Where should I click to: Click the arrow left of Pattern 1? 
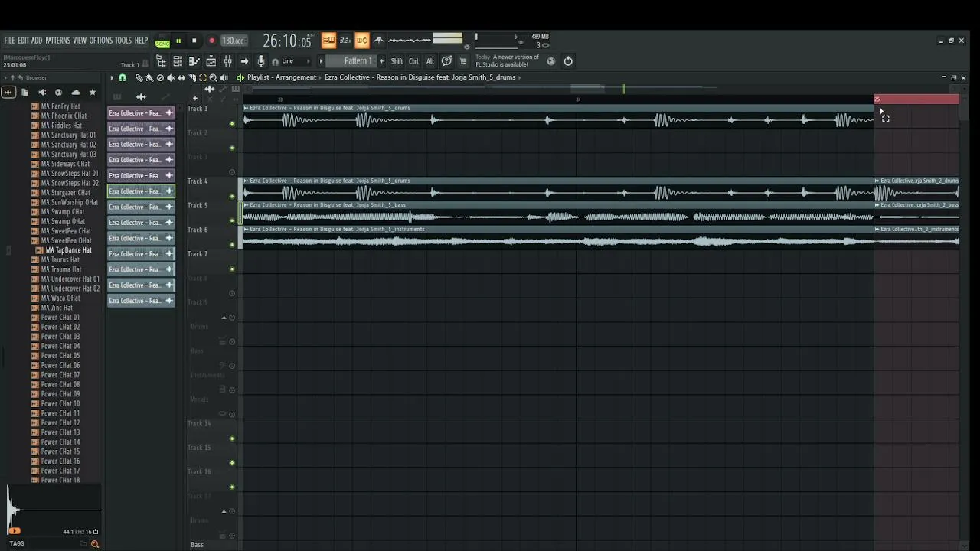(322, 61)
